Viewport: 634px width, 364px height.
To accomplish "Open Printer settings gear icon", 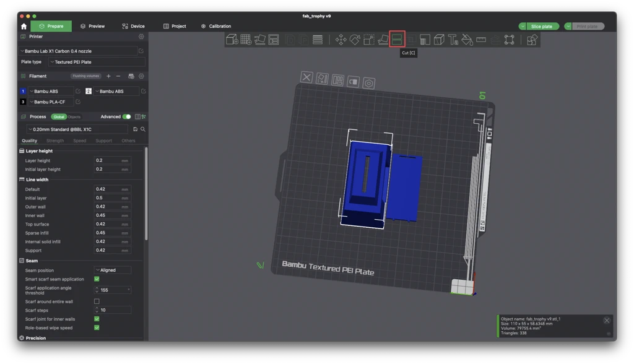I will click(141, 37).
